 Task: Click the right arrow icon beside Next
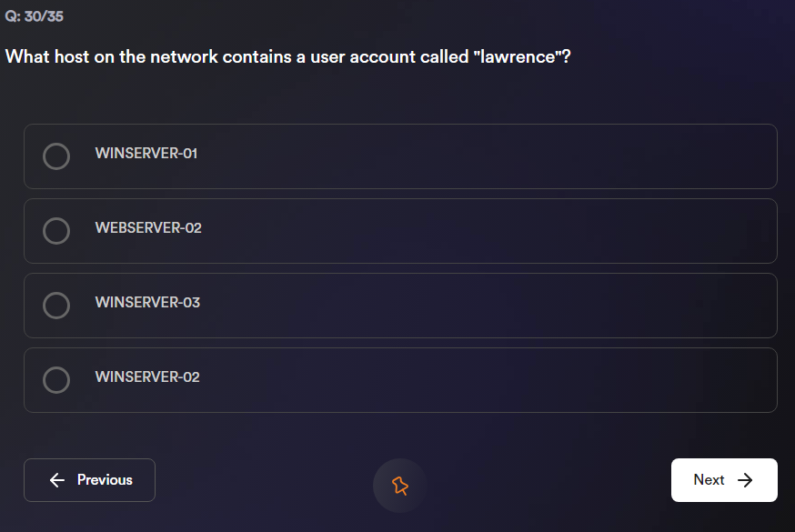(746, 480)
